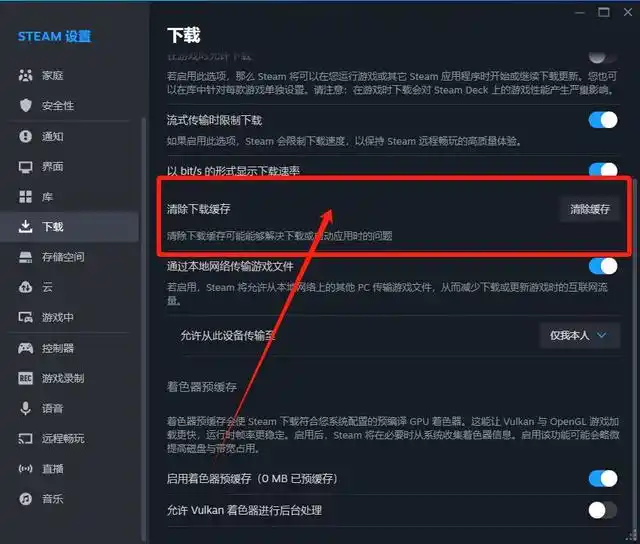Switch to 游戏录制 settings
640x544 pixels.
point(69,378)
